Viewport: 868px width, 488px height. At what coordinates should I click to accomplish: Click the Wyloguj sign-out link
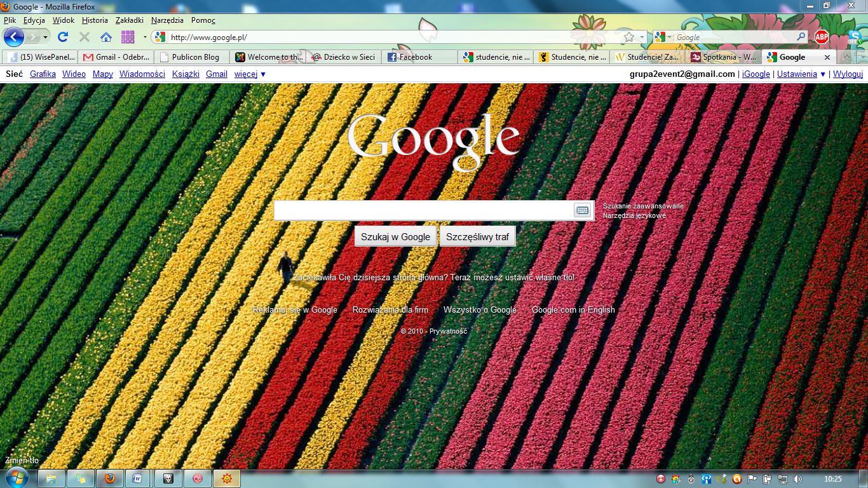tap(848, 74)
